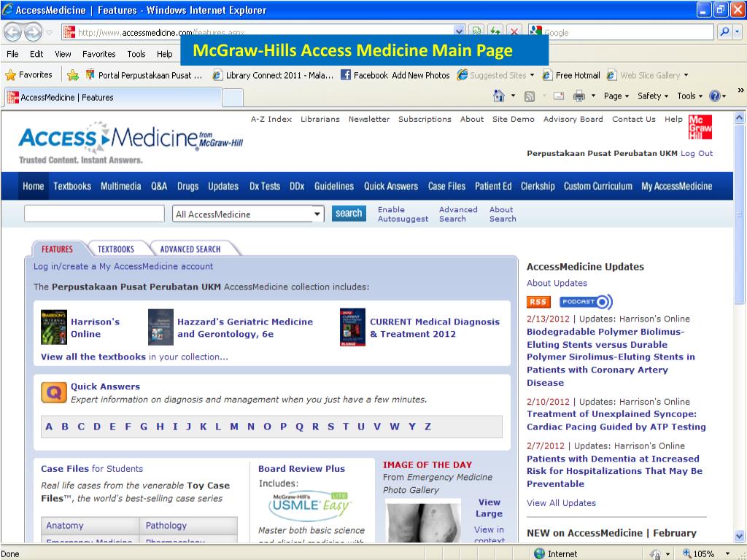Click the USMLE Easy logo

click(309, 507)
